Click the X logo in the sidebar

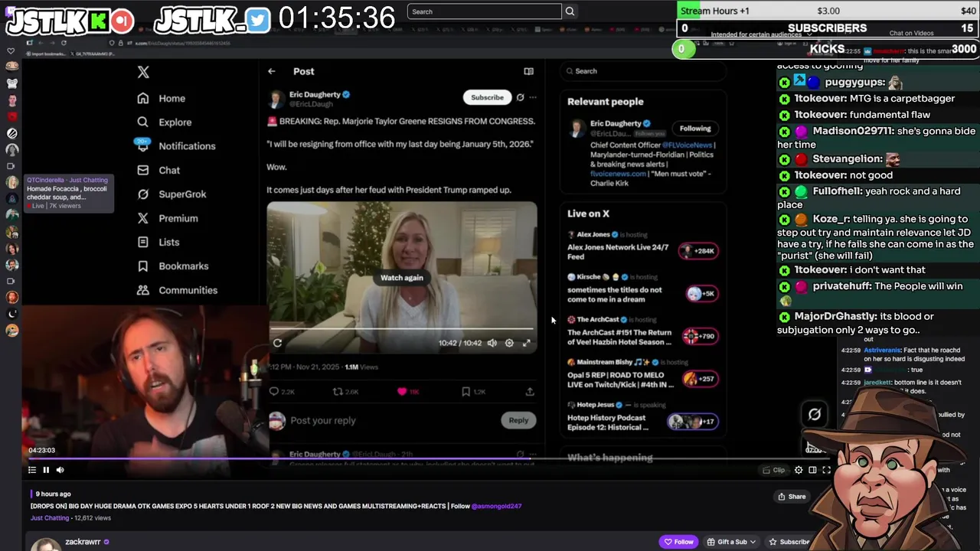[143, 72]
